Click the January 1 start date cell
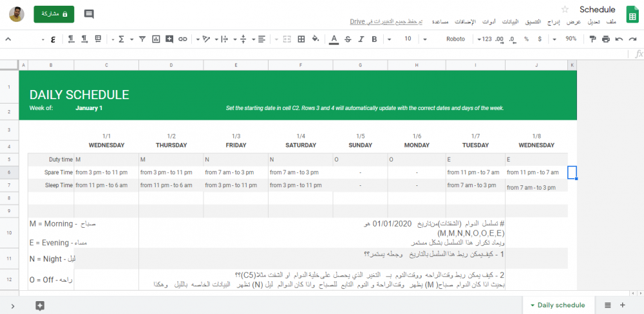Image resolution: width=644 pixels, height=314 pixels. tap(89, 108)
